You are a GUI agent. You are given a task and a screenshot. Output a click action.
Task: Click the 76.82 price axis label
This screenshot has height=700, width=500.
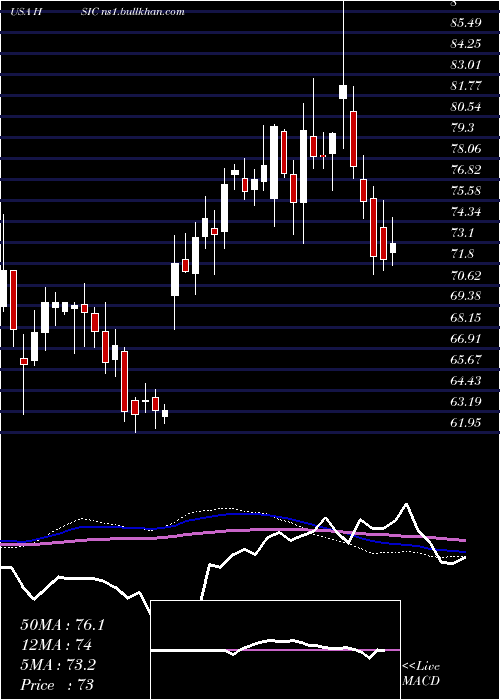[x=466, y=169]
